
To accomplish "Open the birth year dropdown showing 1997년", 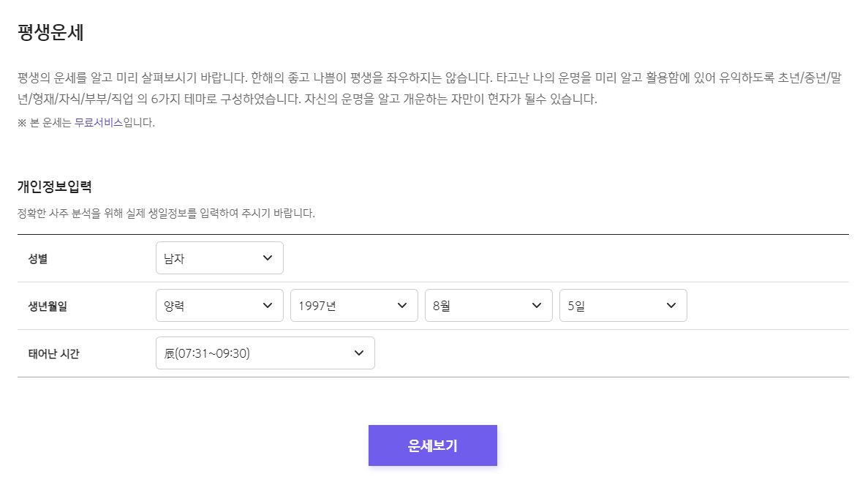I will (x=354, y=305).
